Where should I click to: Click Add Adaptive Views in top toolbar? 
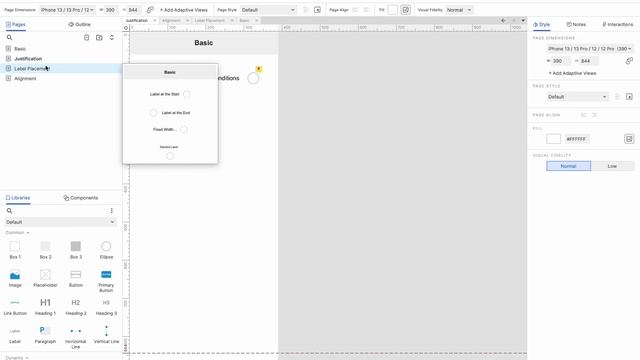(x=184, y=10)
